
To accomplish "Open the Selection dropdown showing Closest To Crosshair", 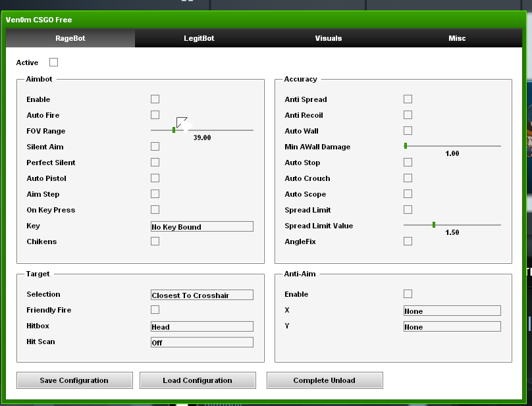I will (201, 295).
